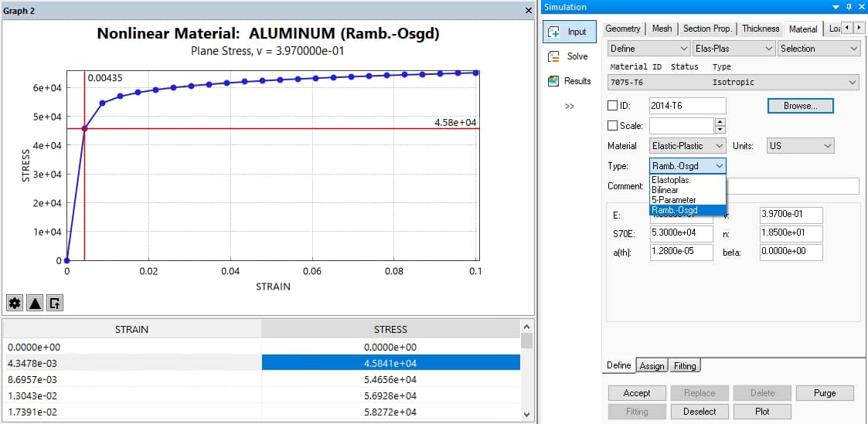Viewport: 868px width, 424px height.
Task: Click the S70E input field
Action: pos(681,232)
